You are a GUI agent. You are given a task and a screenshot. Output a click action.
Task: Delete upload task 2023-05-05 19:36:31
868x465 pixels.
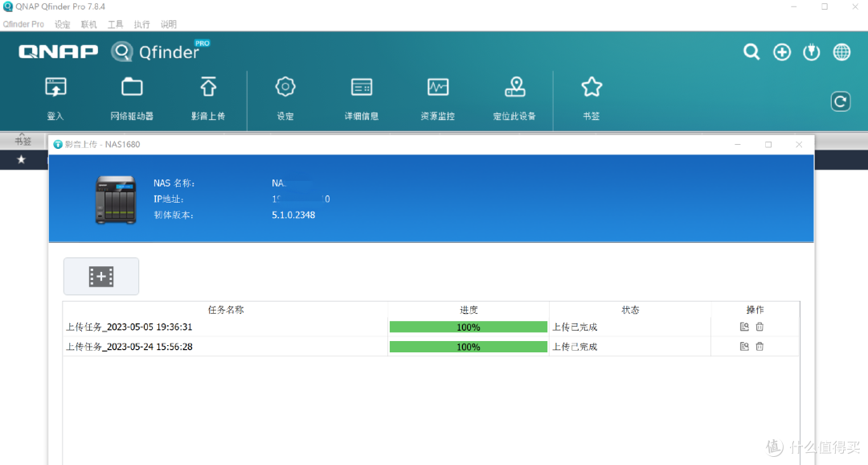click(759, 327)
